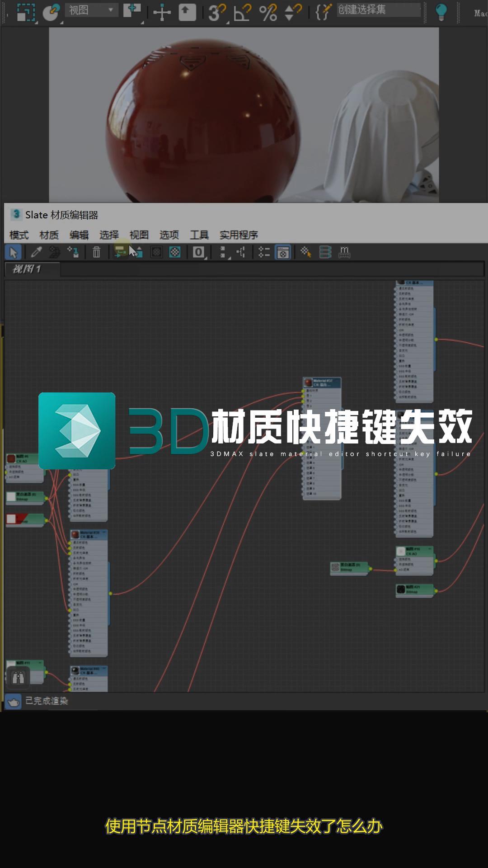Open the 实用程序 menu
488x868 pixels.
[x=239, y=235]
